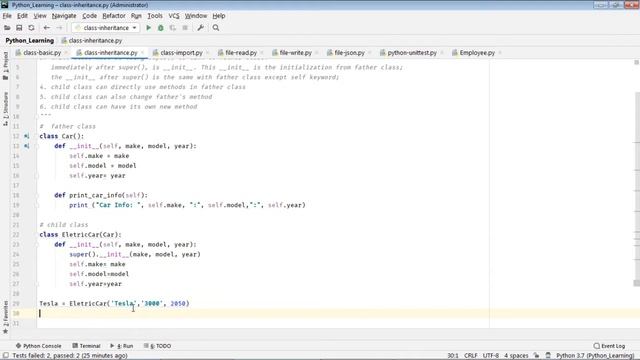Collapse the EletricCar __init__ fold on line 23
The image size is (640, 360).
(37, 244)
